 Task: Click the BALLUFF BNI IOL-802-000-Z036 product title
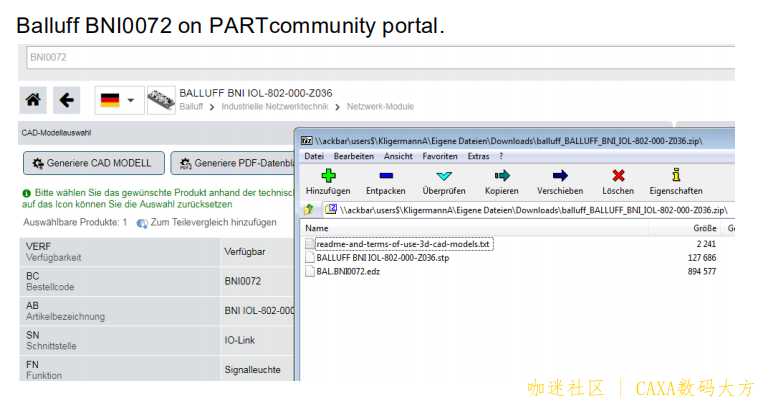[x=256, y=93]
